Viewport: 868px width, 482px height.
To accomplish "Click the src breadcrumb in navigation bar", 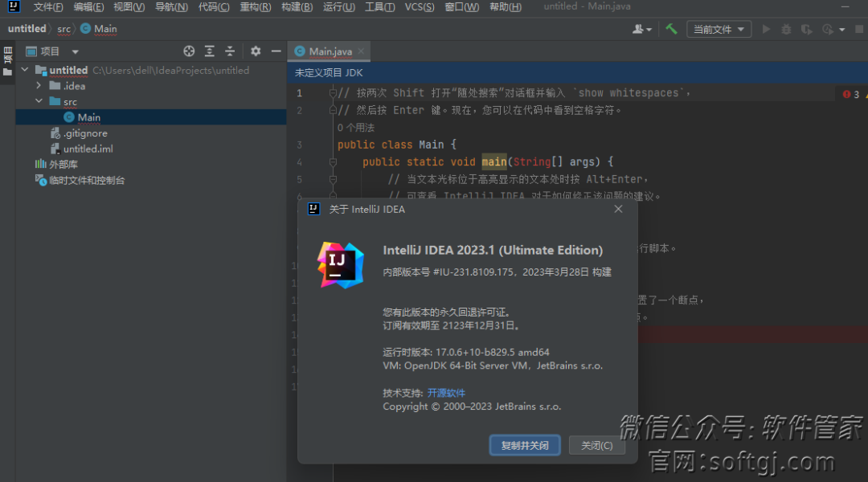I will pos(63,29).
